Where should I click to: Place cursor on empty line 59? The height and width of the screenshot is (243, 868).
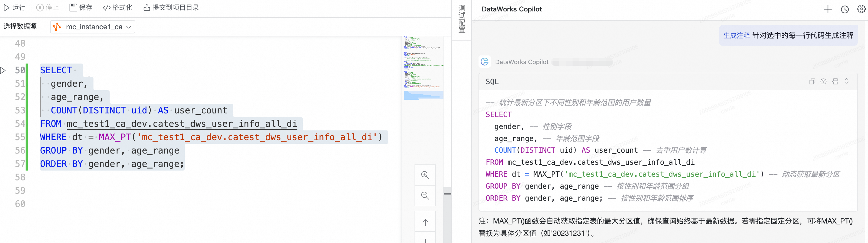(x=202, y=191)
